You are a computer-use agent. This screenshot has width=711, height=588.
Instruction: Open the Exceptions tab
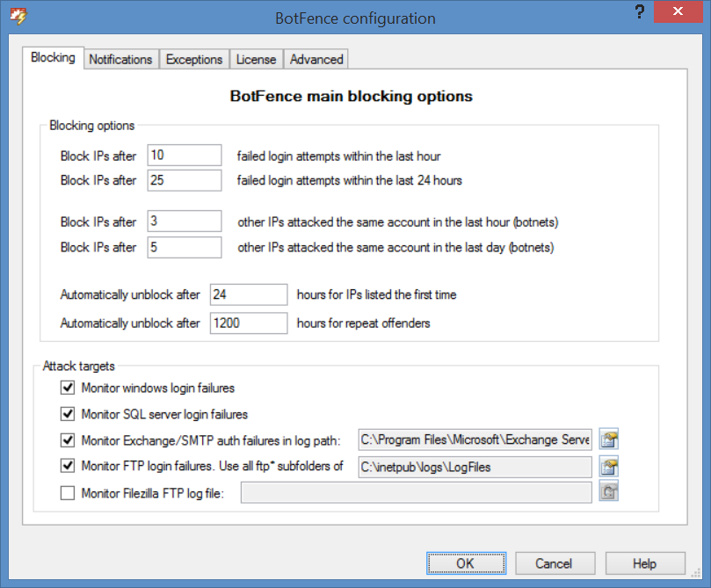(193, 59)
